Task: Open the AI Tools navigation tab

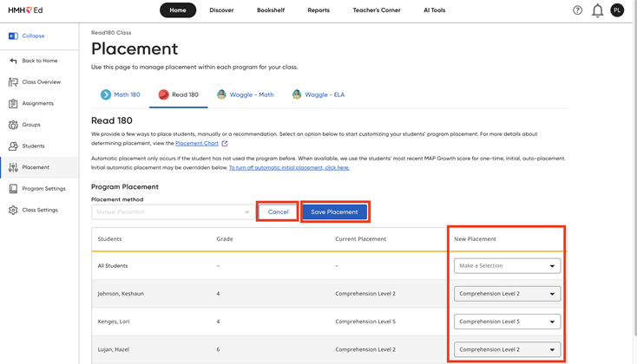Action: click(434, 10)
